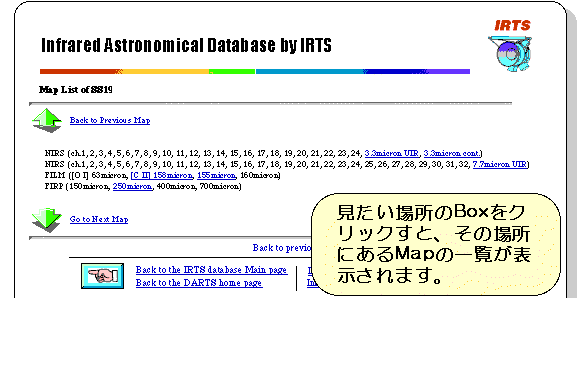The width and height of the screenshot is (586, 376).
Task: Click the Infrared Astronomical Database title
Action: point(186,45)
